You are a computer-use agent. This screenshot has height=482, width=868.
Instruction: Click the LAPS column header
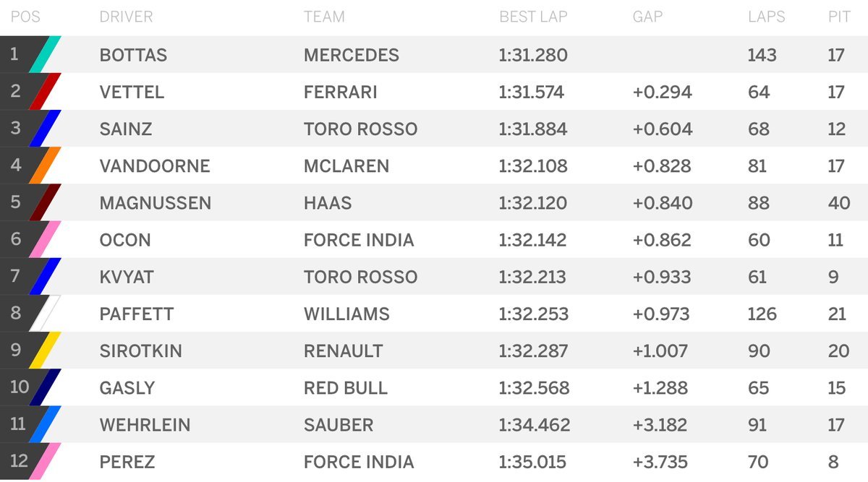(767, 17)
